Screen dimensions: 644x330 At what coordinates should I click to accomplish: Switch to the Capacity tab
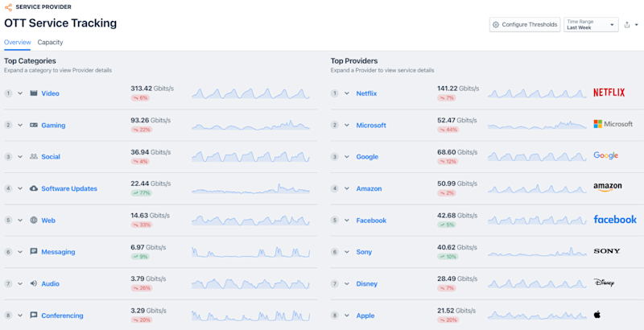tap(50, 43)
